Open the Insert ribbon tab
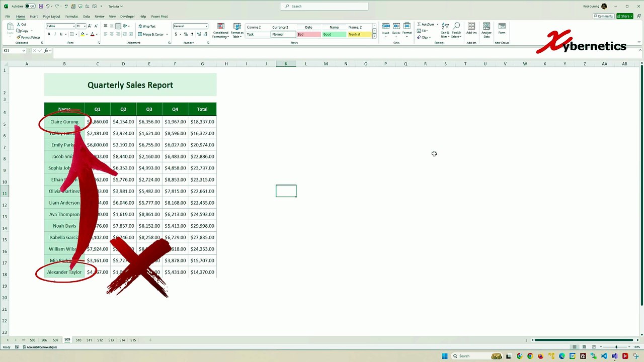644x362 pixels. (x=34, y=17)
